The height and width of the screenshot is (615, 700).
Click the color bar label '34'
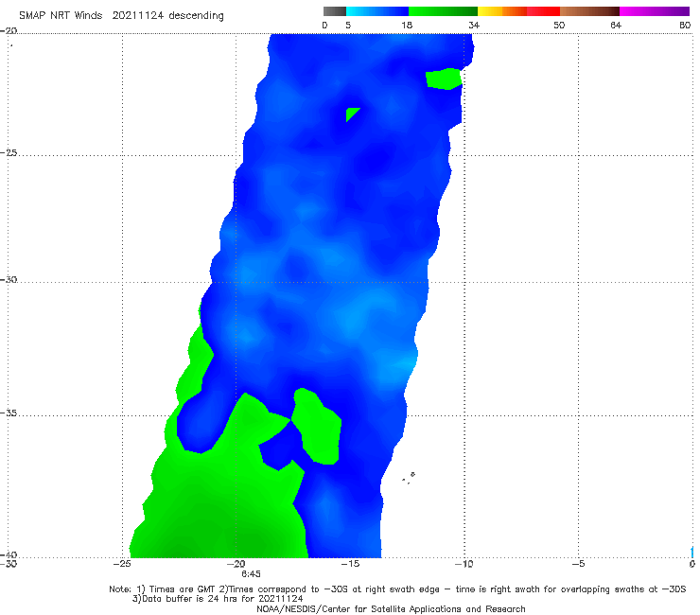(x=474, y=26)
